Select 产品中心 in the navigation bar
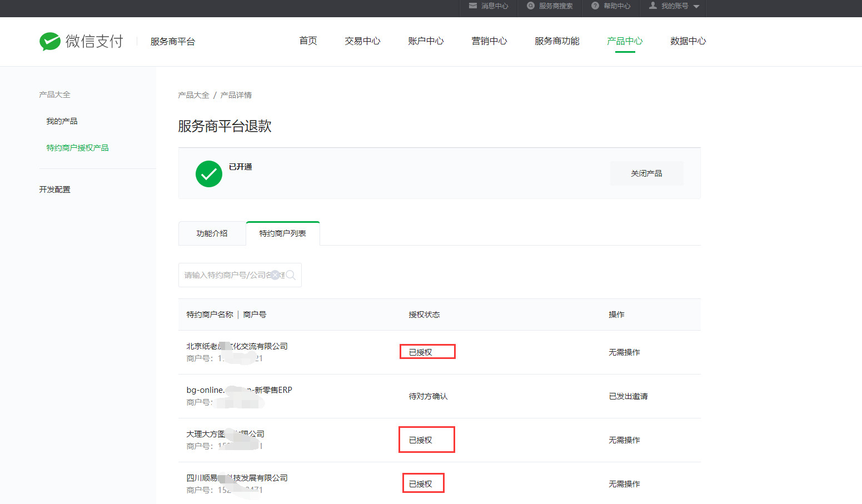862x504 pixels. (625, 41)
